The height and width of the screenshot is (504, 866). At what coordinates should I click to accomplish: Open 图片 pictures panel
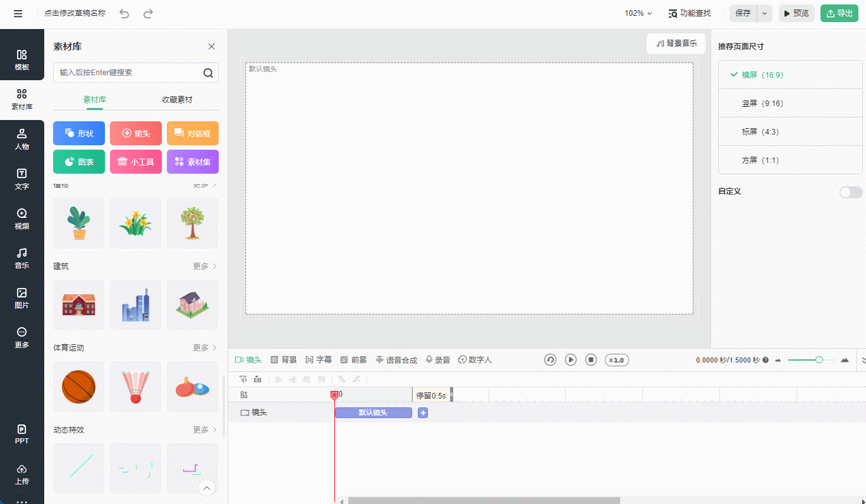(22, 298)
